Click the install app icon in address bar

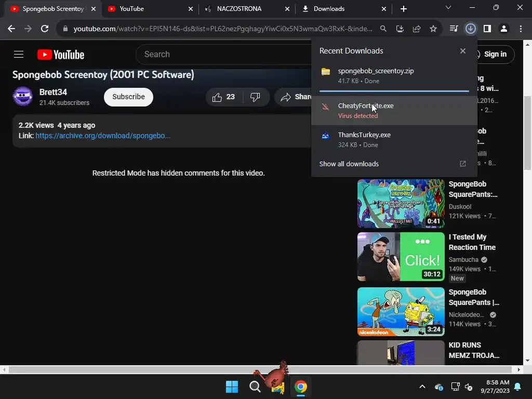pyautogui.click(x=400, y=29)
